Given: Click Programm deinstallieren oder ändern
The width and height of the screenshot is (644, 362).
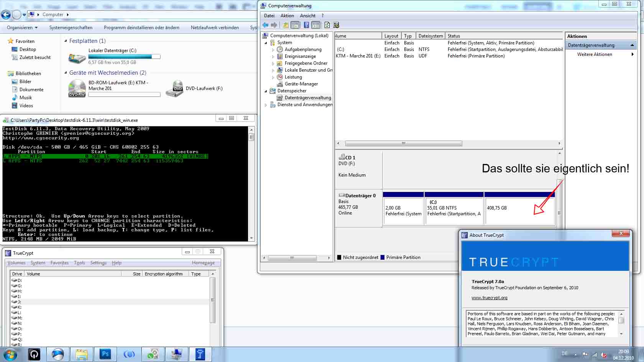Looking at the screenshot, I should 141,28.
